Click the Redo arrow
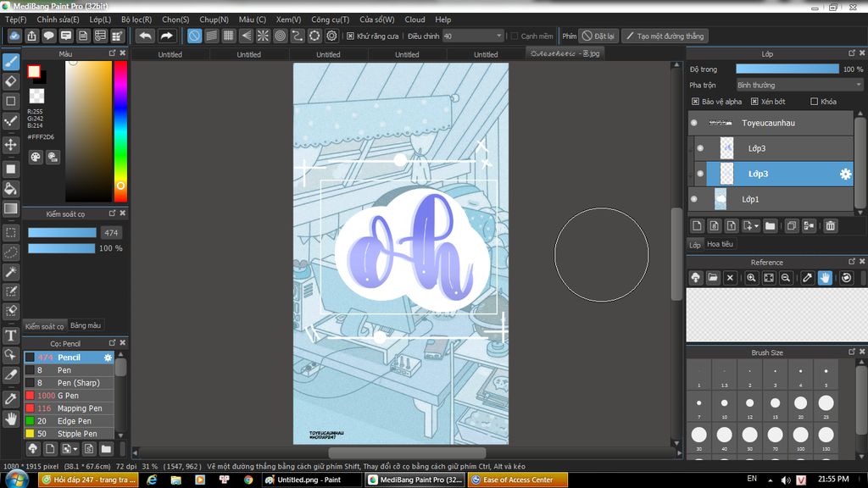 pyautogui.click(x=166, y=36)
